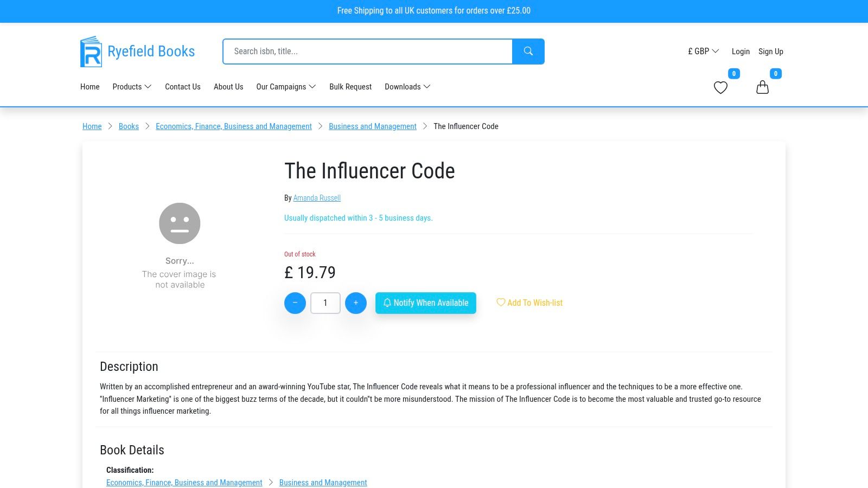Expand the Products menu
The width and height of the screenshot is (868, 488).
(x=131, y=87)
